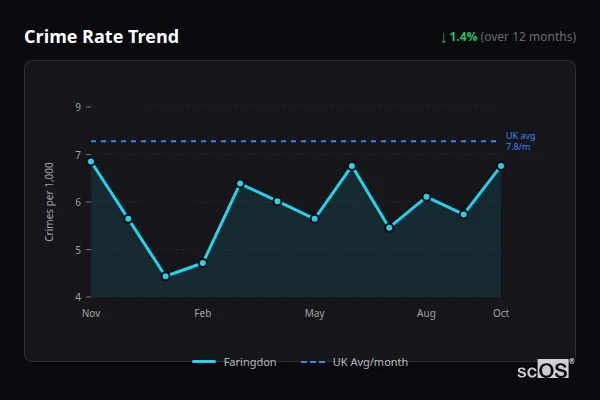Click the UK avg 7.8/m annotation
Viewport: 600px width, 400px height.
coord(520,141)
